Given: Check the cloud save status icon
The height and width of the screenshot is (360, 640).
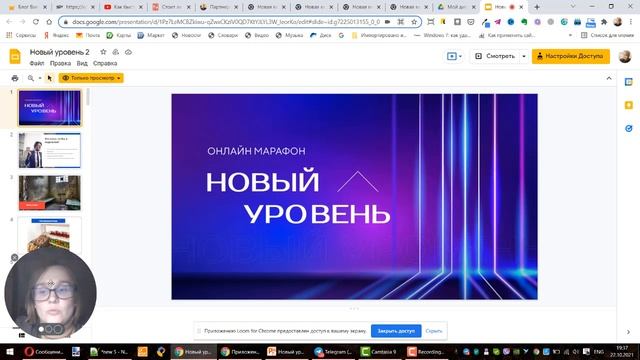Looking at the screenshot, I should pos(128,52).
